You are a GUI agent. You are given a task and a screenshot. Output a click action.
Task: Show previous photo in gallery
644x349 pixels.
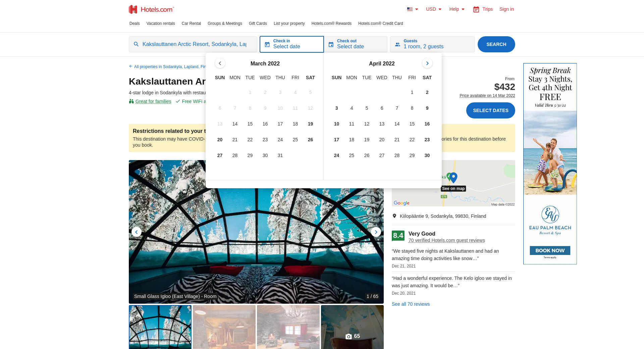tap(137, 232)
